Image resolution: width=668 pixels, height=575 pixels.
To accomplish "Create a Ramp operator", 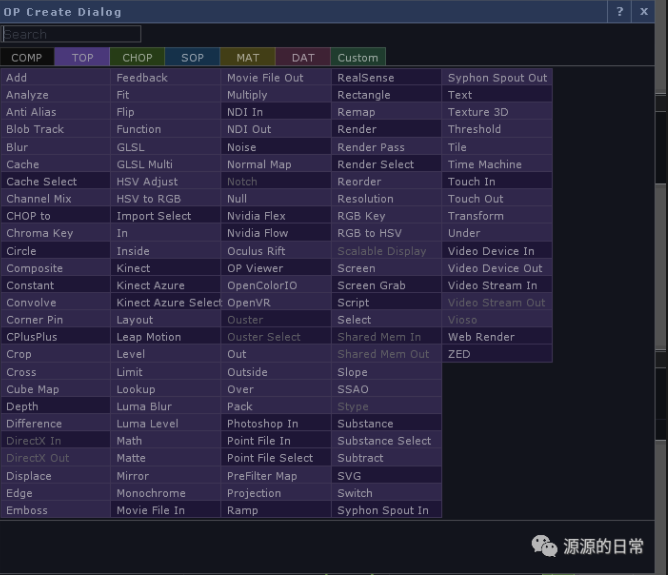I will coord(276,510).
